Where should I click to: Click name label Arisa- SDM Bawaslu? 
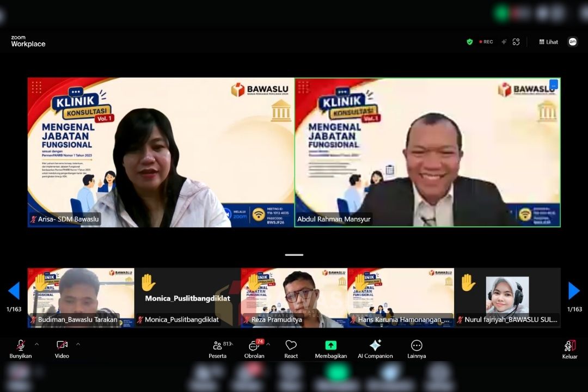(x=68, y=219)
